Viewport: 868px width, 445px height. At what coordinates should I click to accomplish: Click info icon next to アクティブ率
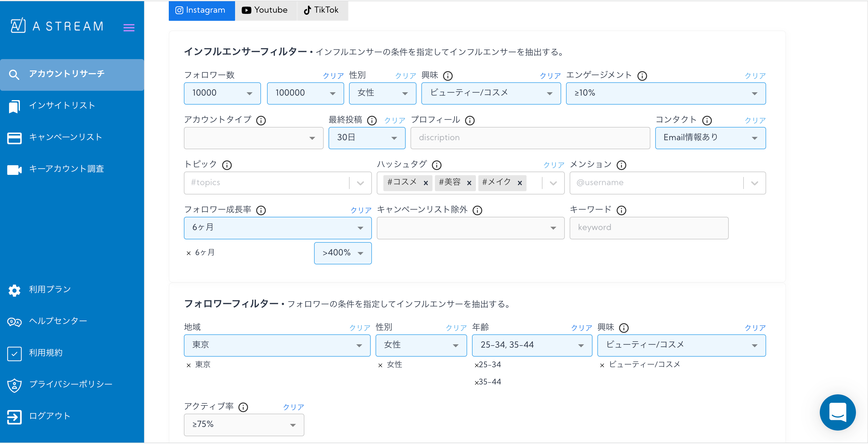(243, 407)
